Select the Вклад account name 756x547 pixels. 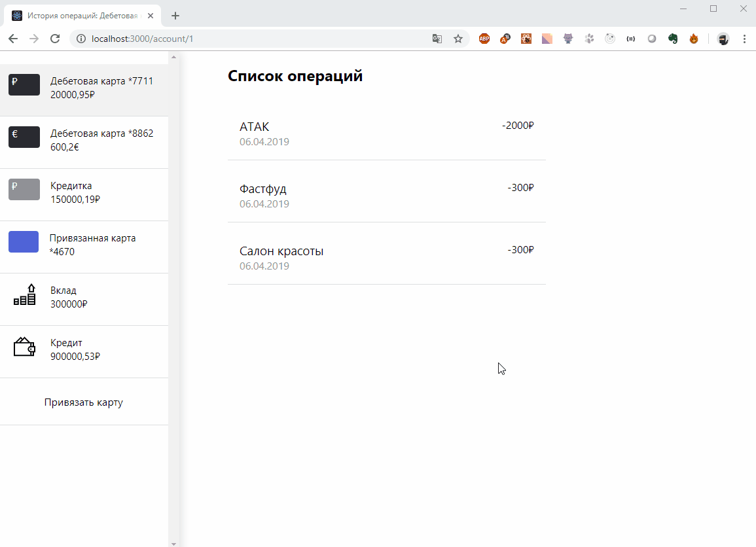tap(63, 290)
